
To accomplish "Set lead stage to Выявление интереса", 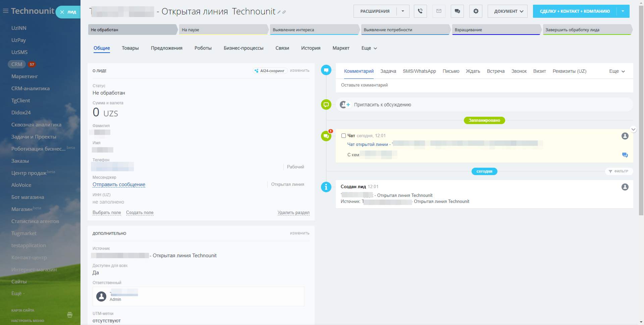I will (314, 30).
